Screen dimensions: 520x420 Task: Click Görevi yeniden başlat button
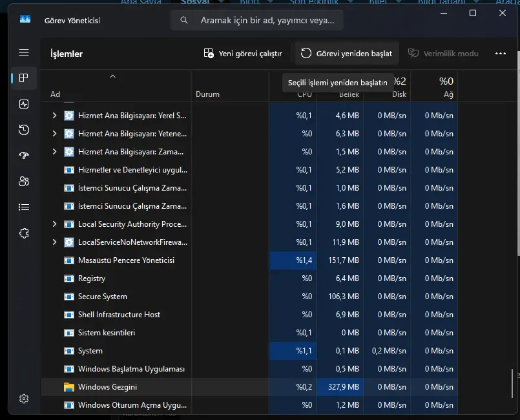coord(346,54)
